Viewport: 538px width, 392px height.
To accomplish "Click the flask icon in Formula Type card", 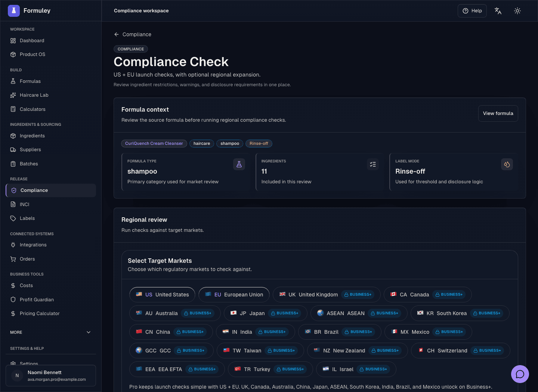I will tap(239, 164).
